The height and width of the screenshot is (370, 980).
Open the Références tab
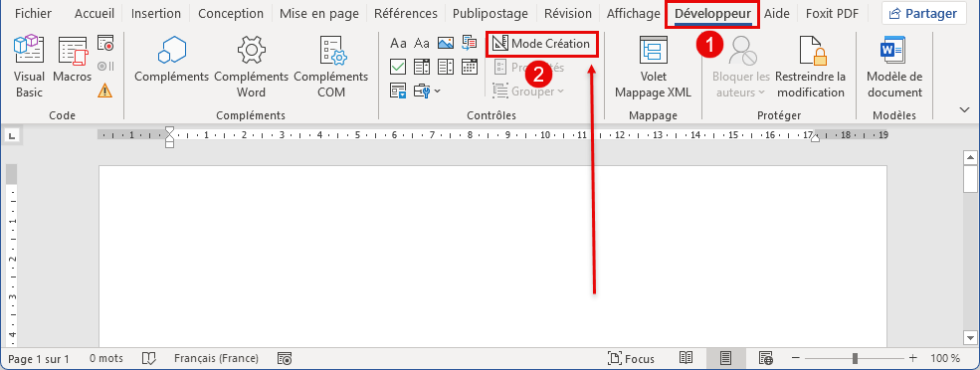tap(406, 13)
